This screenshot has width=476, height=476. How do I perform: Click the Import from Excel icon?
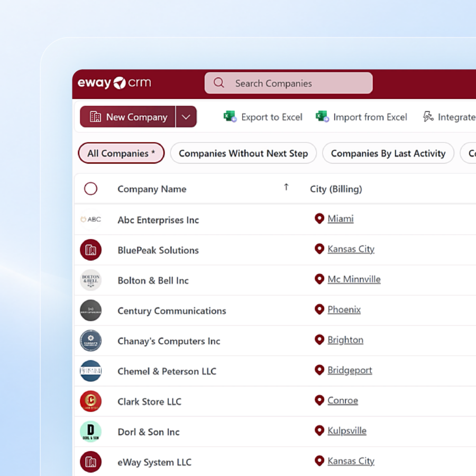coord(322,116)
